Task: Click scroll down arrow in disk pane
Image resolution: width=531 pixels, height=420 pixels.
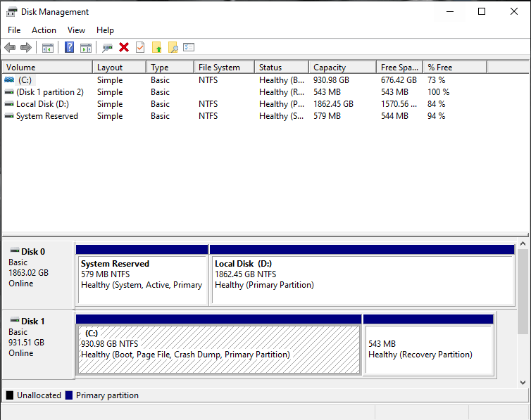Action: click(x=523, y=383)
